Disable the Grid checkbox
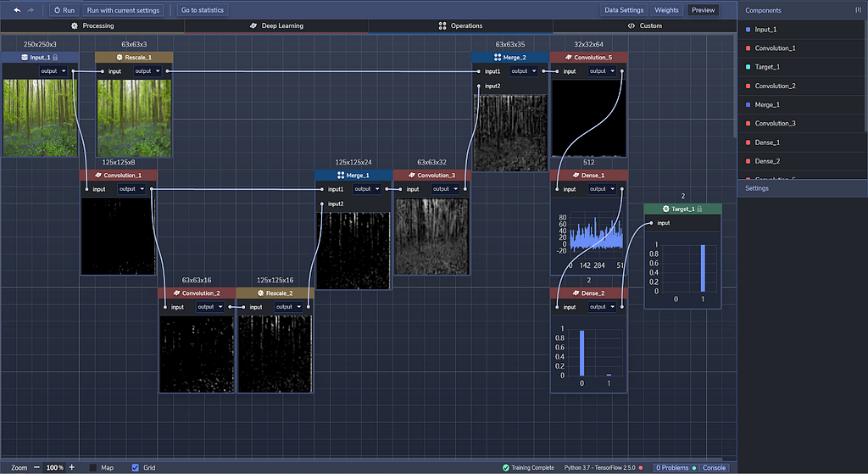Image resolution: width=868 pixels, height=474 pixels. 135,467
